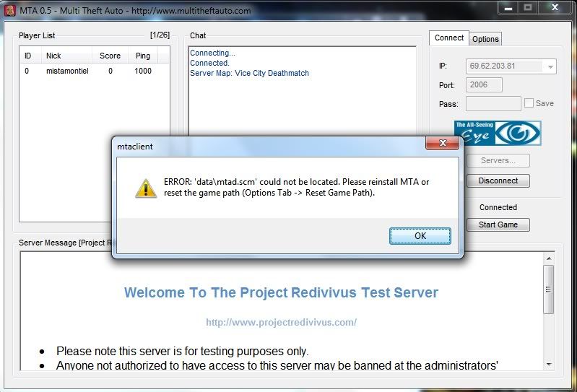The width and height of the screenshot is (577, 392).
Task: Click the server message scrollbar thumb
Action: click(549, 289)
